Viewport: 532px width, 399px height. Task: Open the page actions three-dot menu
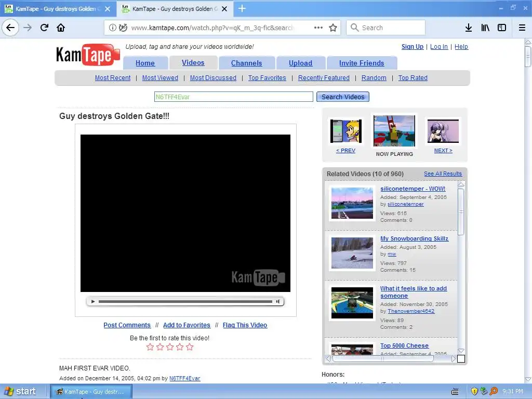318,28
